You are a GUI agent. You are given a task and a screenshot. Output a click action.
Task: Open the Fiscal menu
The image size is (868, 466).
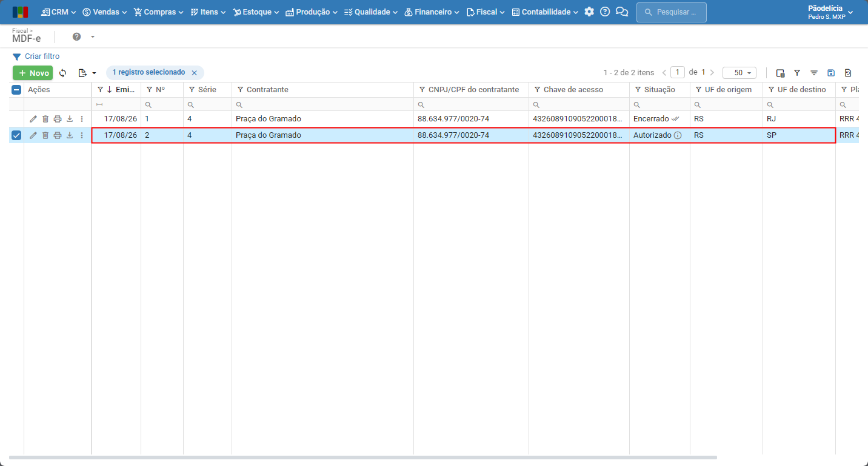click(486, 12)
